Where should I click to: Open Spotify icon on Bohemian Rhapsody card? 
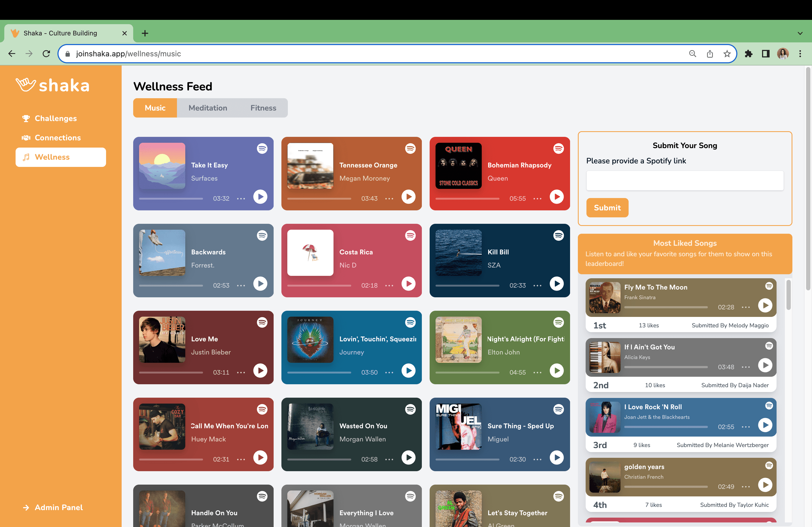(x=558, y=149)
